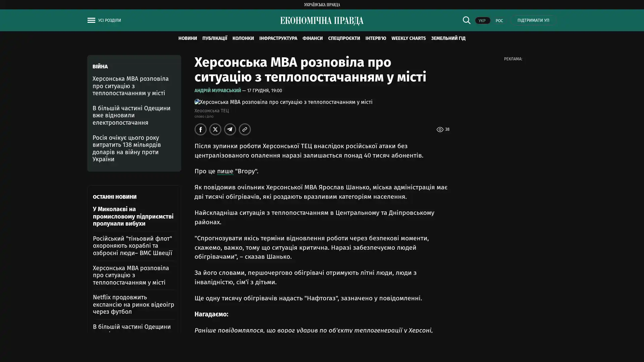Share article on Facebook

(200, 129)
